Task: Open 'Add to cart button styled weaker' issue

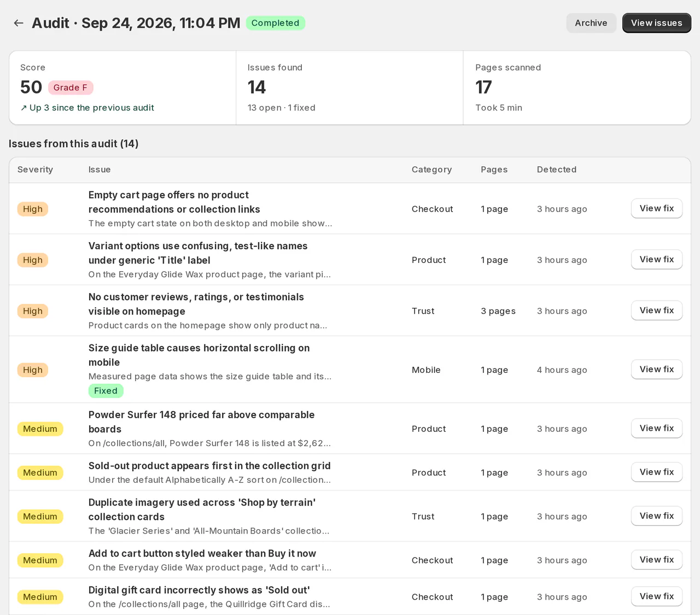Action: point(202,553)
